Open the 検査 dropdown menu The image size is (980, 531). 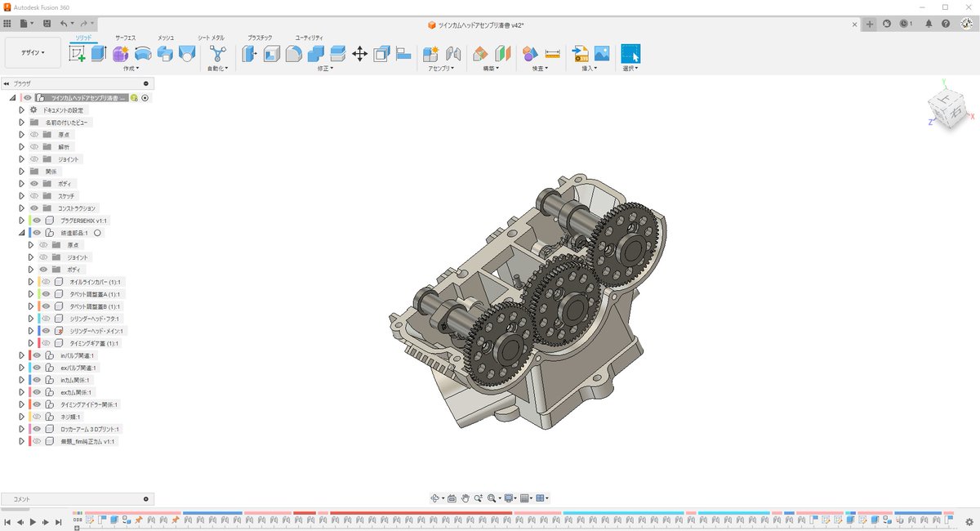coord(540,69)
